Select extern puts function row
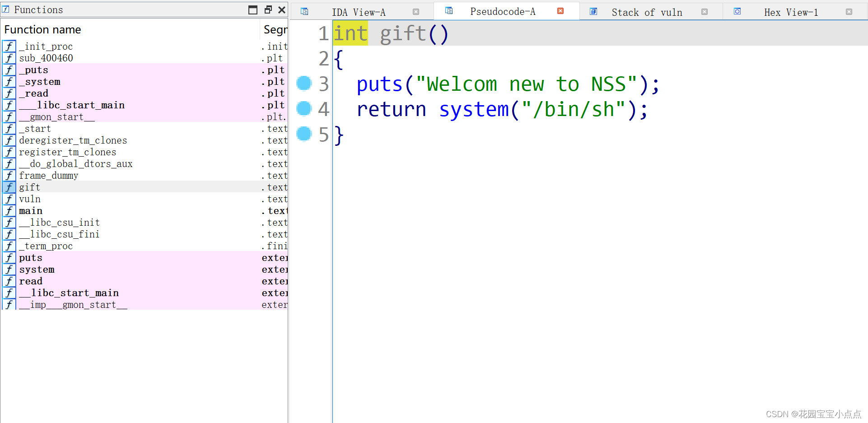 [144, 258]
